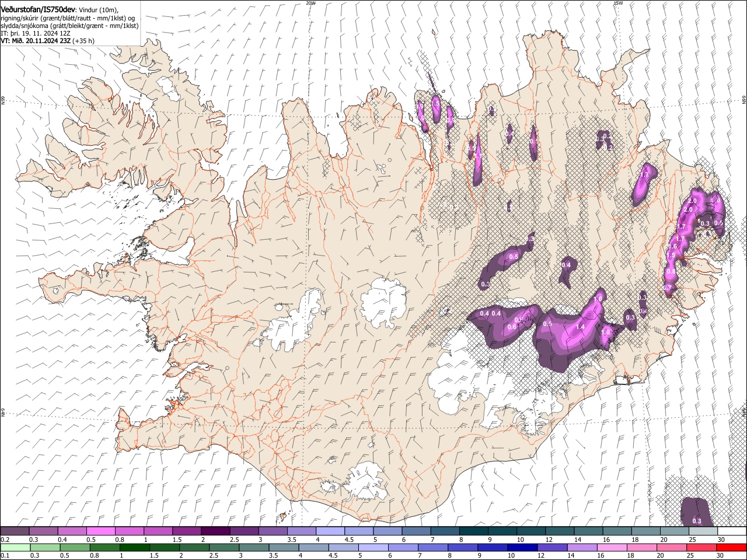
Task: Click the 15W longitude label
Action: pyautogui.click(x=618, y=3)
